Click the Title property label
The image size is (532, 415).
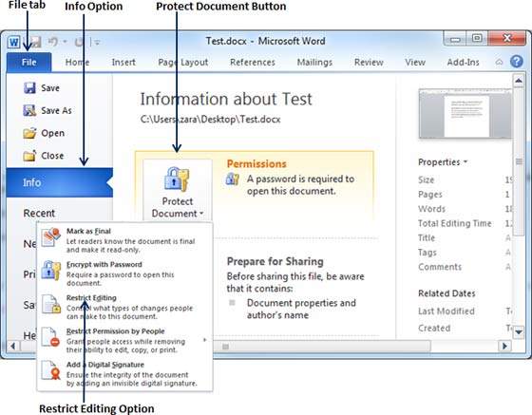pos(427,238)
